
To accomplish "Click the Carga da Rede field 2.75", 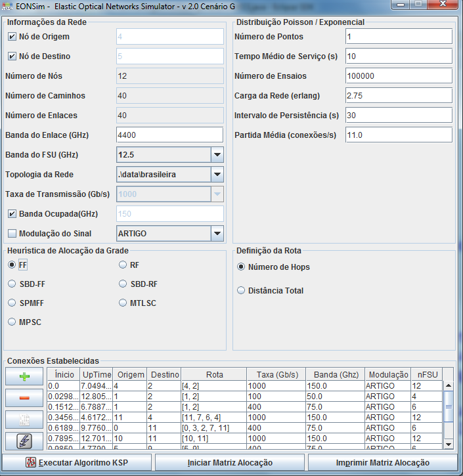I will click(x=399, y=96).
